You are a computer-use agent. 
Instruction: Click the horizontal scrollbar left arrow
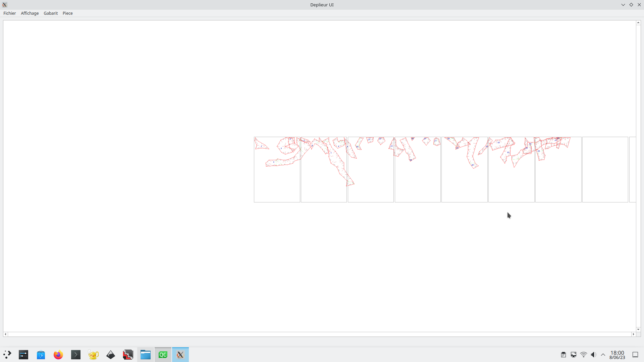5,334
